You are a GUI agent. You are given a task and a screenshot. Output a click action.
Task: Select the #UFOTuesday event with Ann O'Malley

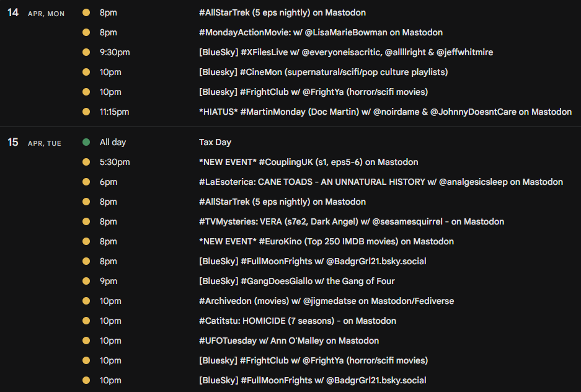[x=289, y=341]
